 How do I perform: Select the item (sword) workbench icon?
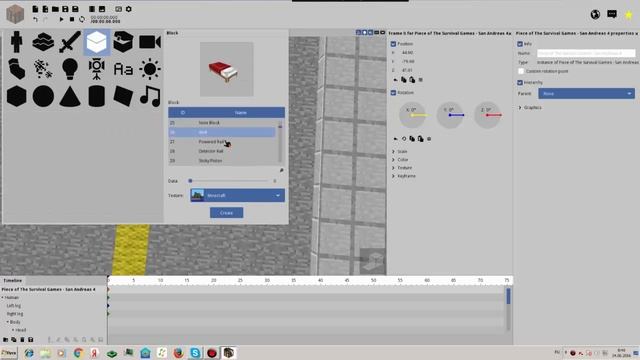[70, 42]
